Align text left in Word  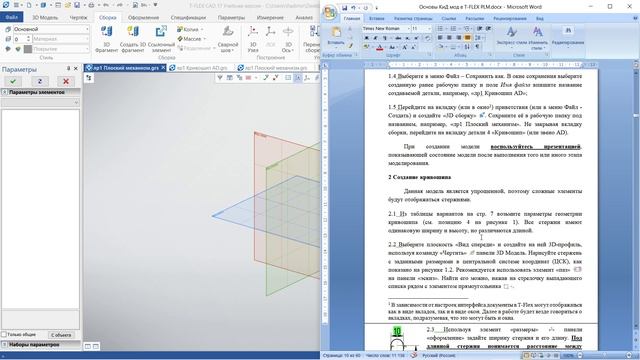[x=440, y=38]
